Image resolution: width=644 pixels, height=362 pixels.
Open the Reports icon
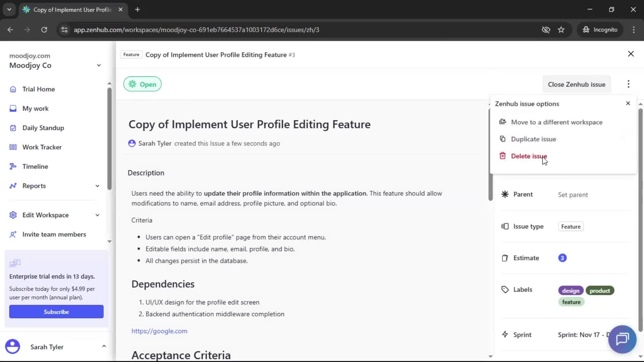13,186
